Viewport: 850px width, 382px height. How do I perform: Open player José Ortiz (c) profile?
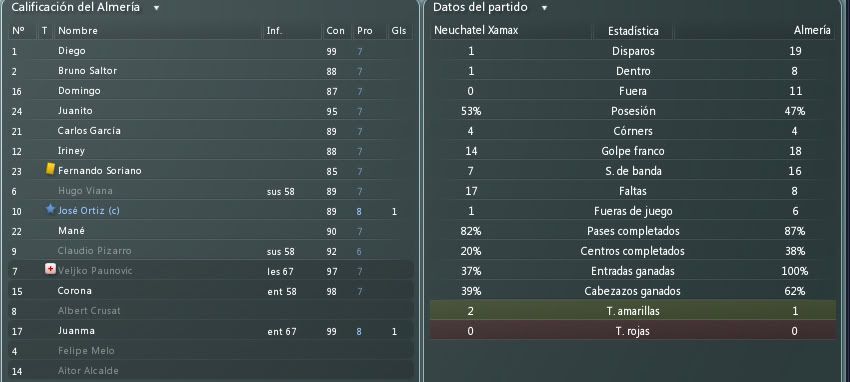[x=89, y=210]
